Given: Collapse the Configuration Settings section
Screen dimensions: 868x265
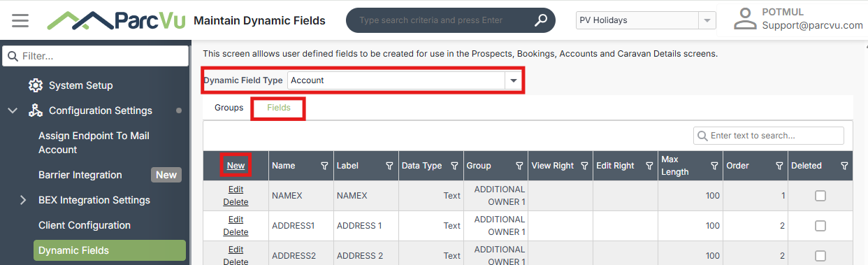Looking at the screenshot, I should click(13, 110).
